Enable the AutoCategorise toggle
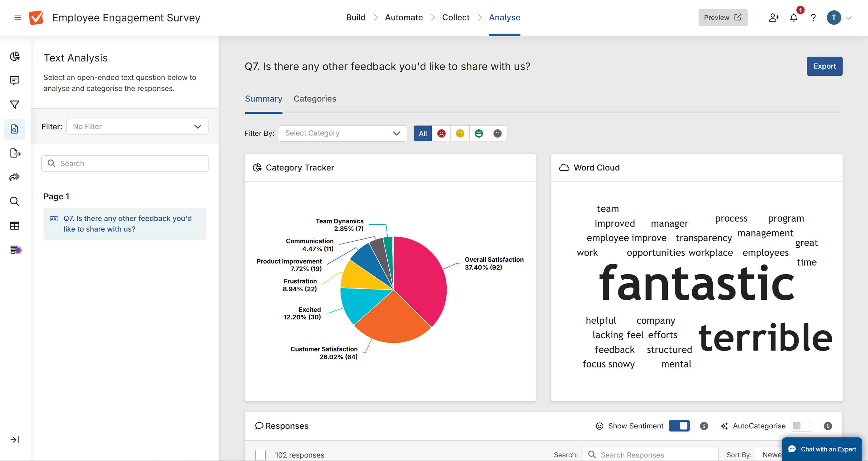The height and width of the screenshot is (461, 868). [801, 426]
